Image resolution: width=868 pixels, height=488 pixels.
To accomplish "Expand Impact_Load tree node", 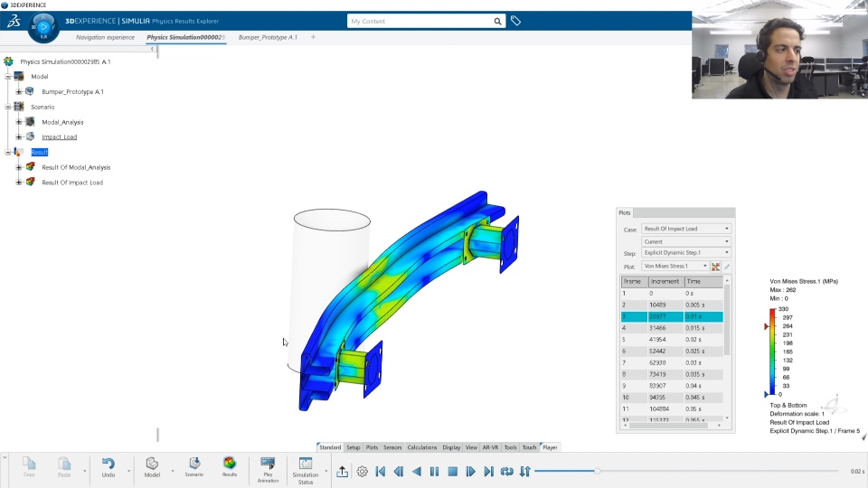I will (19, 136).
